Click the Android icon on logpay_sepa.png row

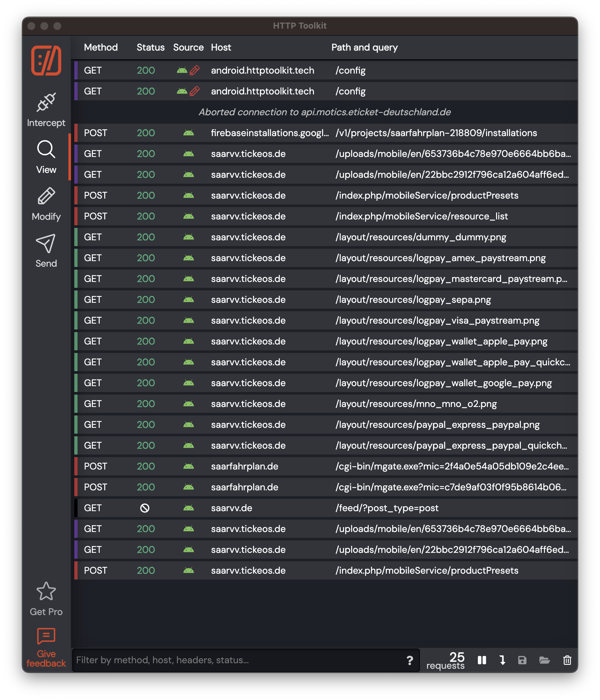[x=189, y=300]
